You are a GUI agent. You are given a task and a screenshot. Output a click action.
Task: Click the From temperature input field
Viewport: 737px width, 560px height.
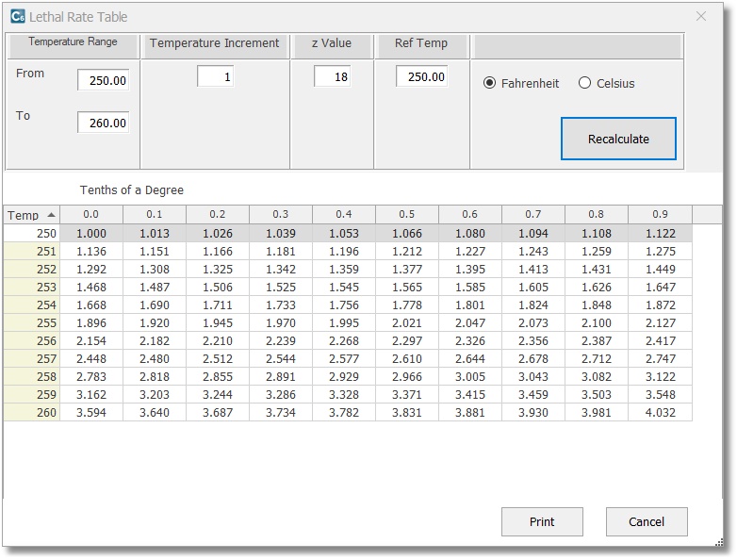[103, 80]
